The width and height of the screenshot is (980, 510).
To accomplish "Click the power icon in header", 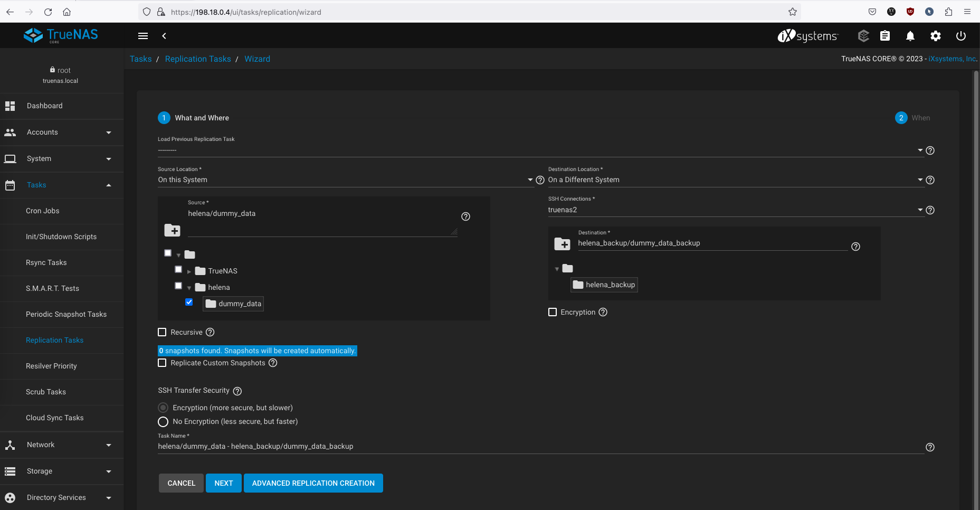I will (960, 36).
